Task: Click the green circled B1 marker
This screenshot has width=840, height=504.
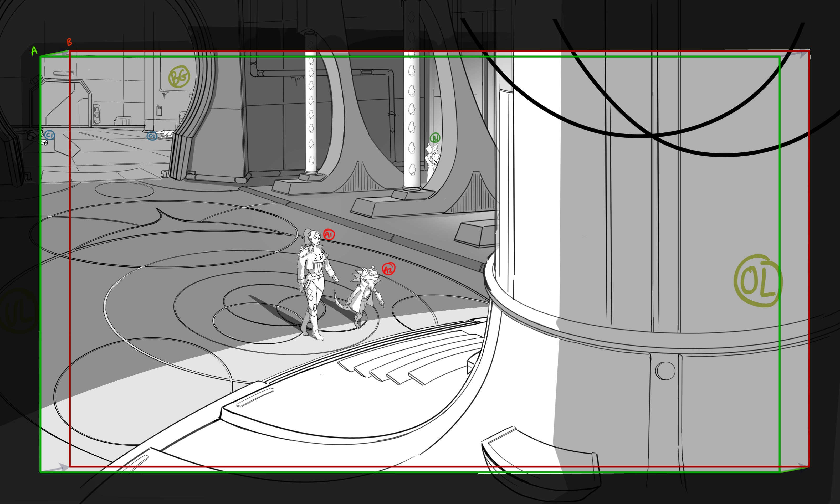Action: (x=435, y=138)
